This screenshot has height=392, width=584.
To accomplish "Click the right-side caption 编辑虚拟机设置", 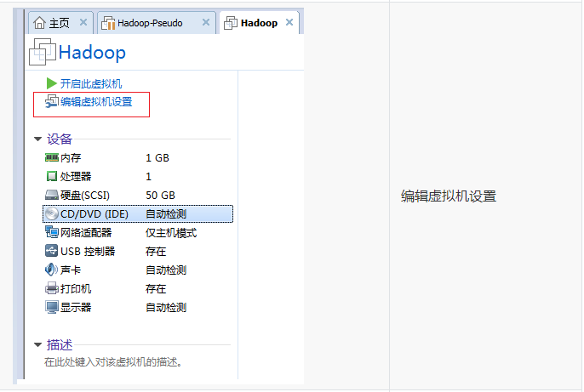I will [449, 196].
